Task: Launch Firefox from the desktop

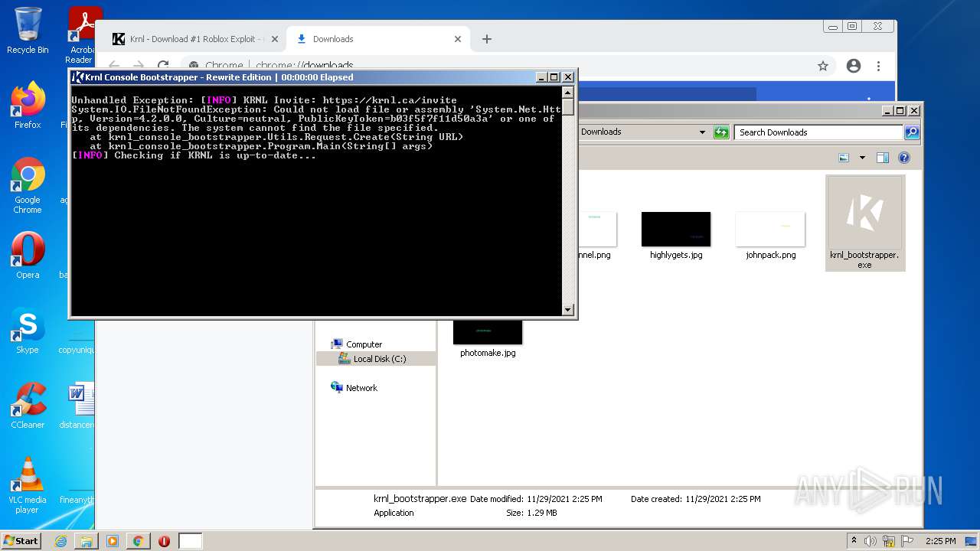Action: pos(28,106)
